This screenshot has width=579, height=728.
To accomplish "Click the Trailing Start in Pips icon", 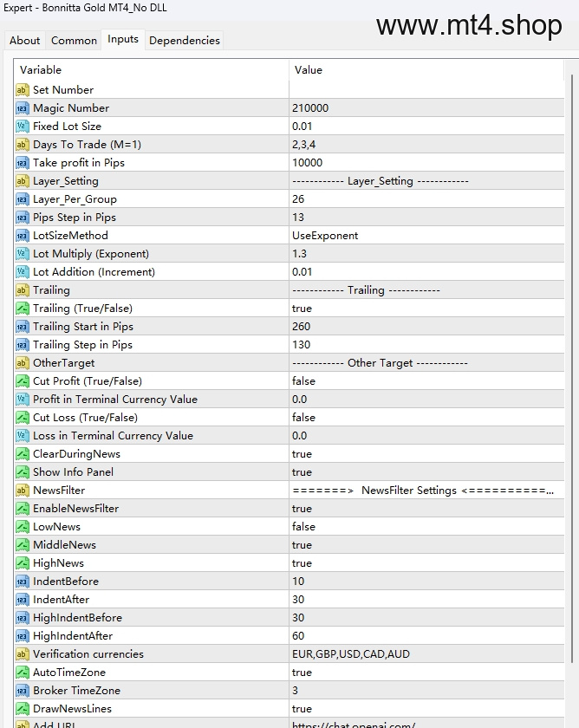I will [x=23, y=327].
